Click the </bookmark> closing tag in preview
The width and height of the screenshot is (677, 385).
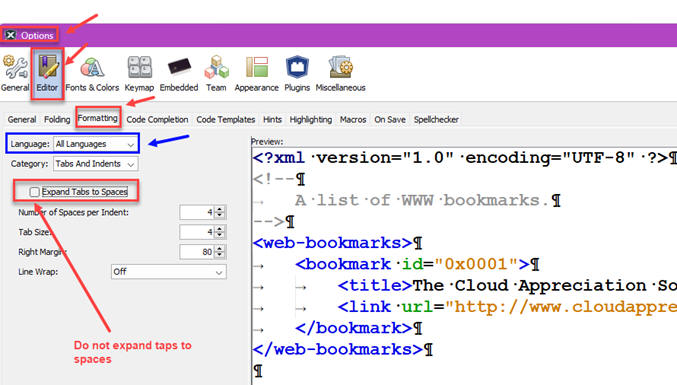coord(354,328)
